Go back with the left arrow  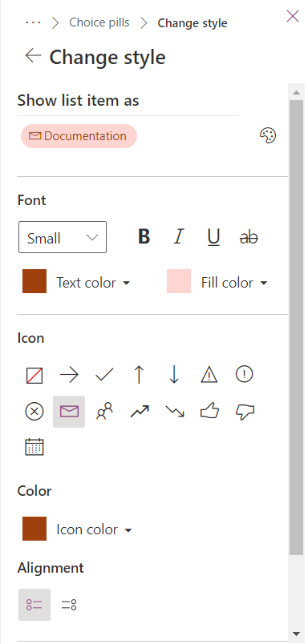click(x=33, y=55)
